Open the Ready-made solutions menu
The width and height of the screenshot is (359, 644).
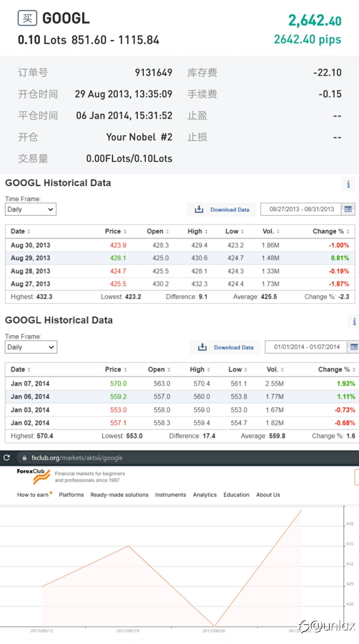coord(119,495)
